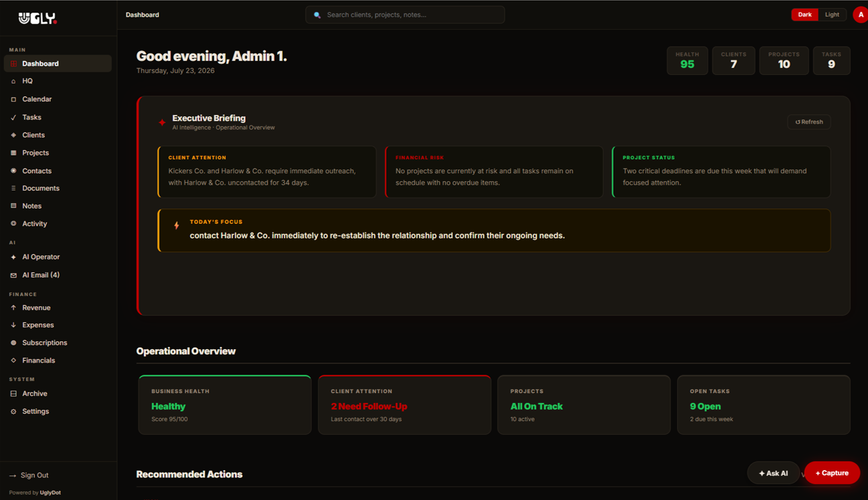Click the Documents list icon
The image size is (868, 500).
coord(13,189)
